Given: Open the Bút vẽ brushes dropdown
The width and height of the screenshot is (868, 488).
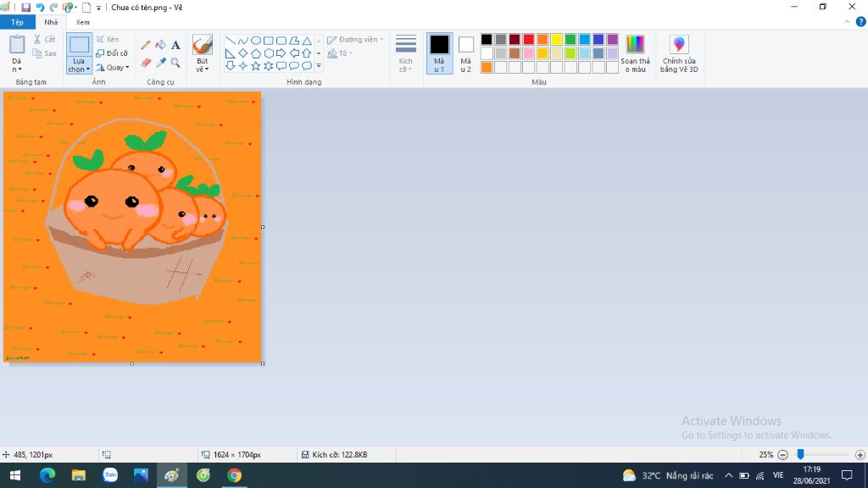Looking at the screenshot, I should pos(203,69).
